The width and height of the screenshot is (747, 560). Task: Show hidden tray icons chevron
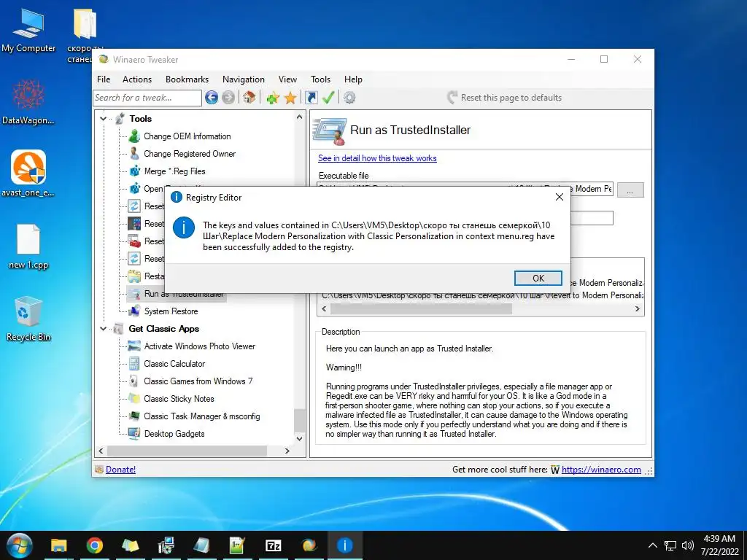pos(653,545)
